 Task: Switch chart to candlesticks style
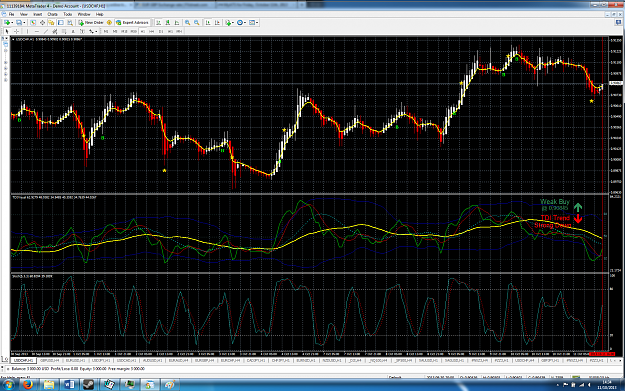click(x=167, y=23)
